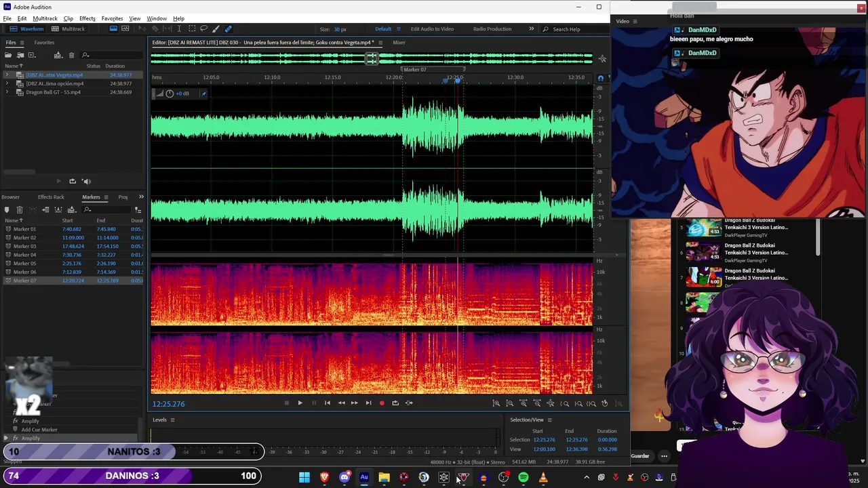Click the overview navigator zoom handle

[372, 59]
